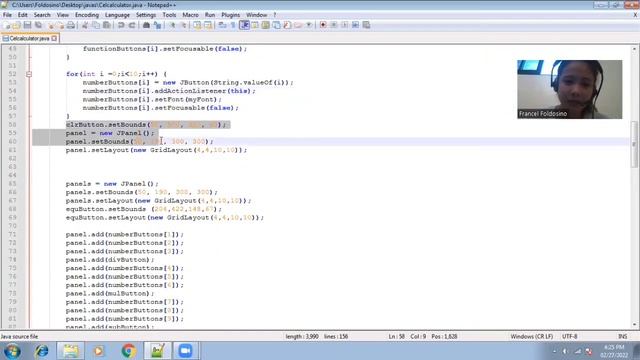Paste using the Paste toolbar icon

point(107,25)
